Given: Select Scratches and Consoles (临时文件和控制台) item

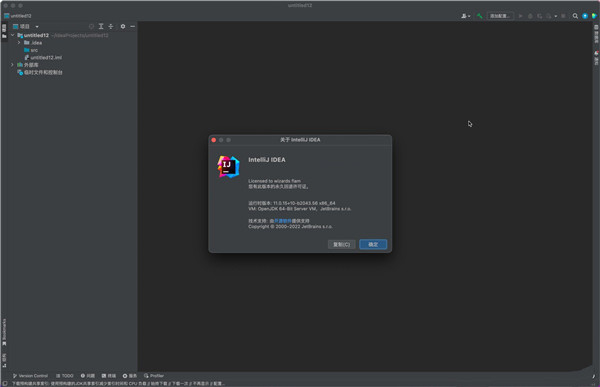Looking at the screenshot, I should (40, 72).
